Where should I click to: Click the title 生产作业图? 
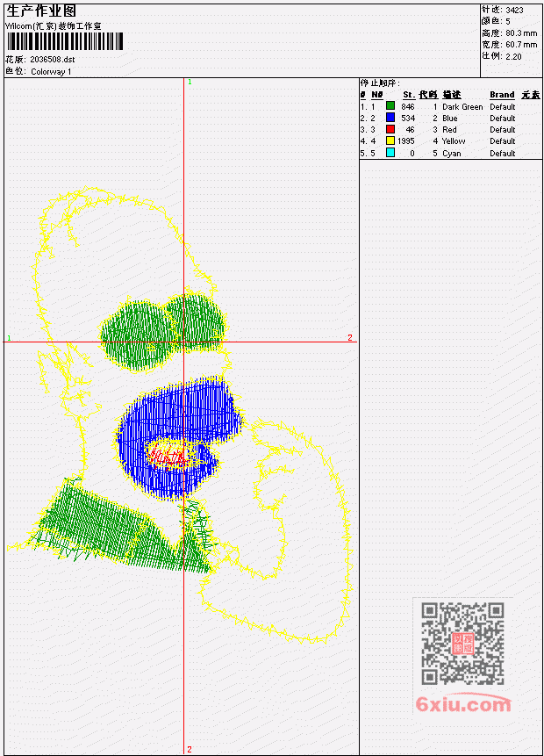coord(40,11)
